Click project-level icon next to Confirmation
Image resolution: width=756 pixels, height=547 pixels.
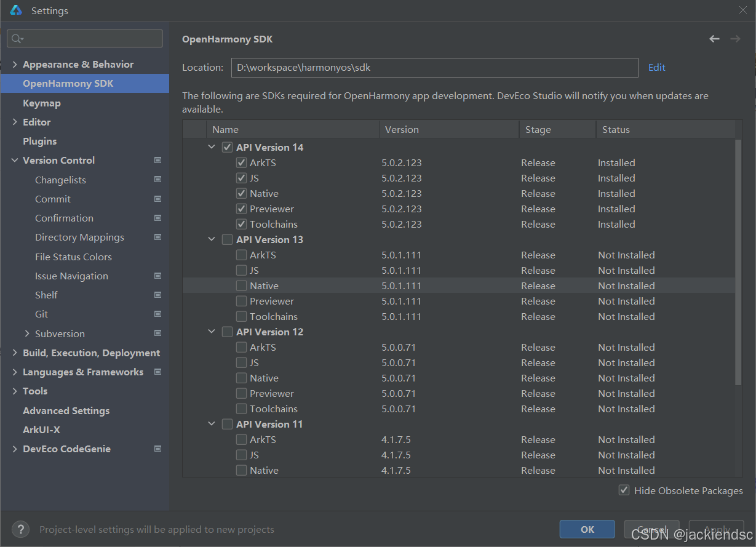(157, 218)
